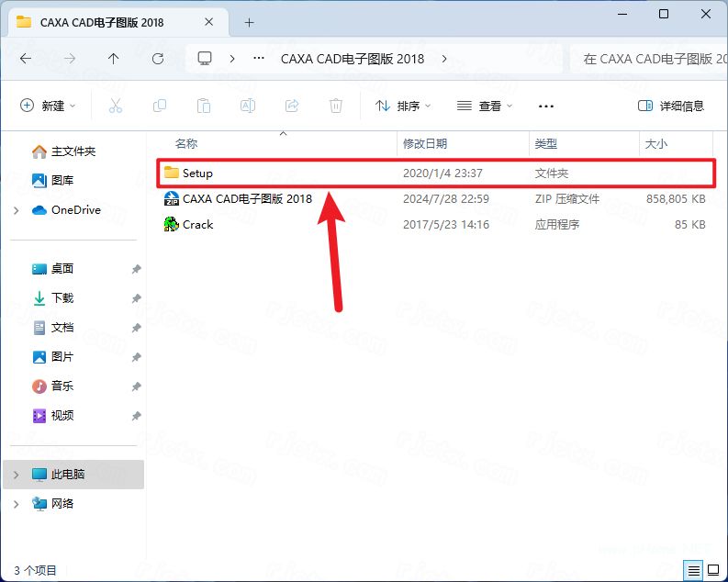Click the ZIP 压缩文件 type cell
This screenshot has width=728, height=582.
pyautogui.click(x=567, y=198)
